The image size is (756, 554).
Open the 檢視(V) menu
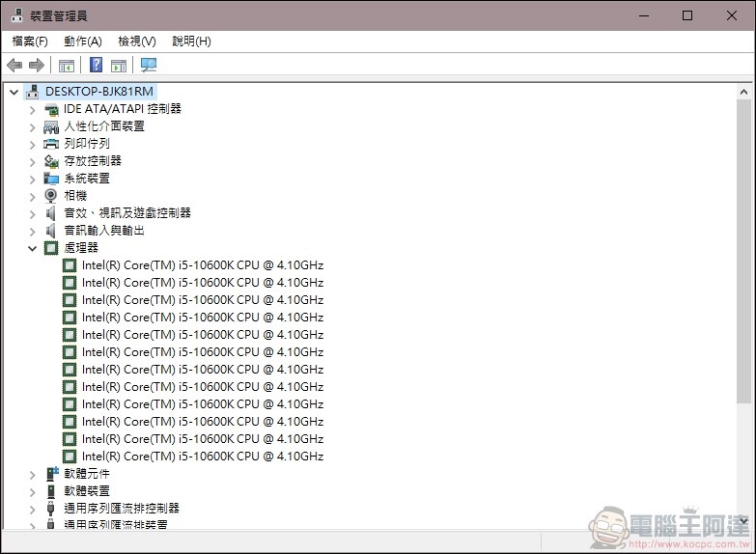[x=137, y=42]
